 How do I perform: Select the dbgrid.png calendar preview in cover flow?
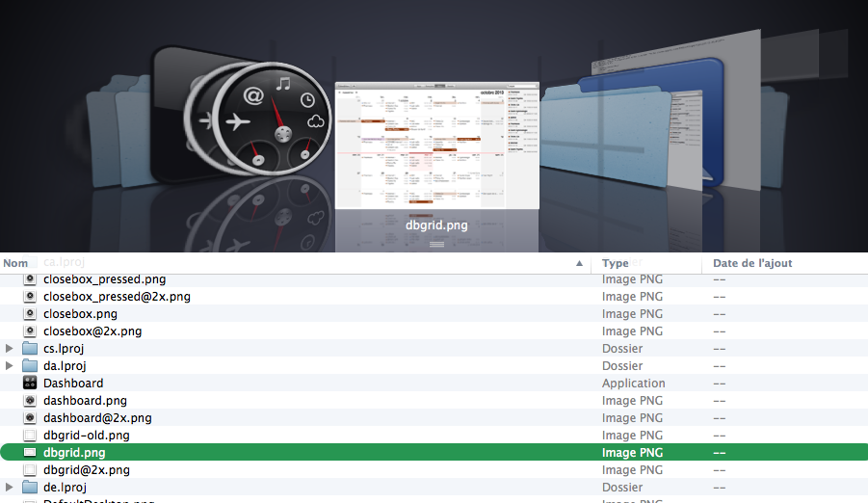(436, 146)
